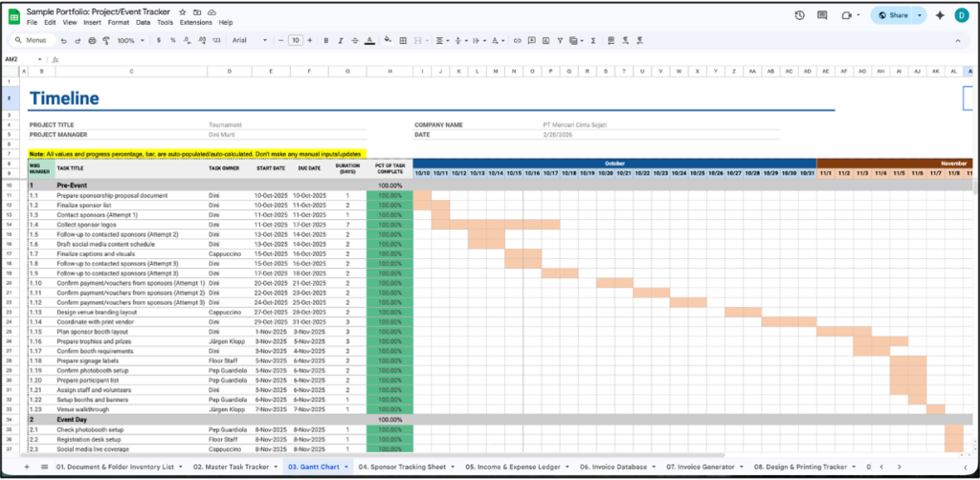Open the Share options dropdown arrow
Screen dimensions: 980x480
click(x=920, y=15)
